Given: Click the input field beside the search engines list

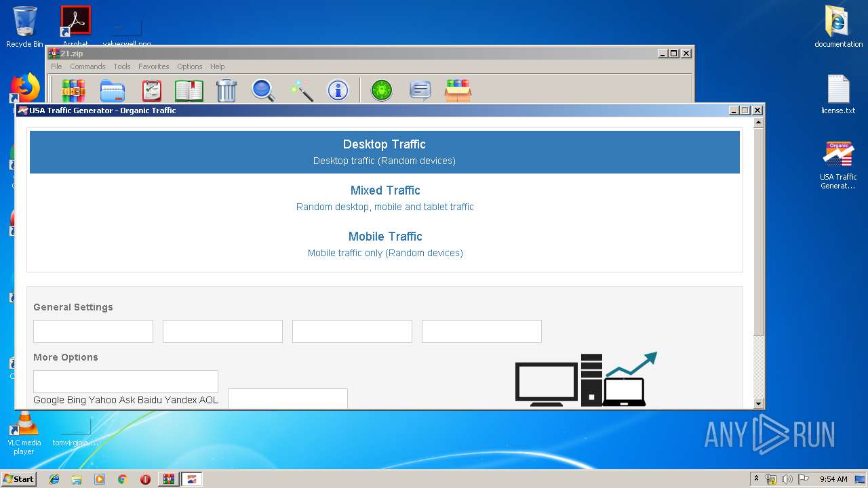Looking at the screenshot, I should pyautogui.click(x=288, y=399).
